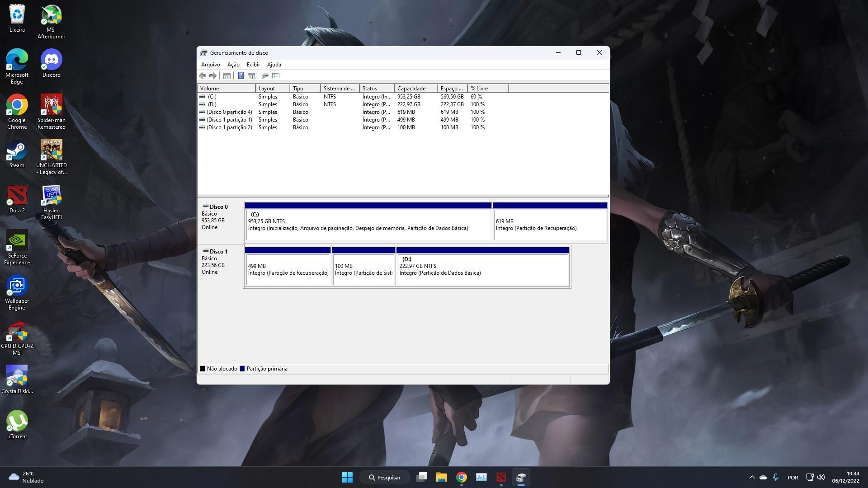Open the µTorrent desktop icon
This screenshot has width=868, height=488.
tap(17, 425)
